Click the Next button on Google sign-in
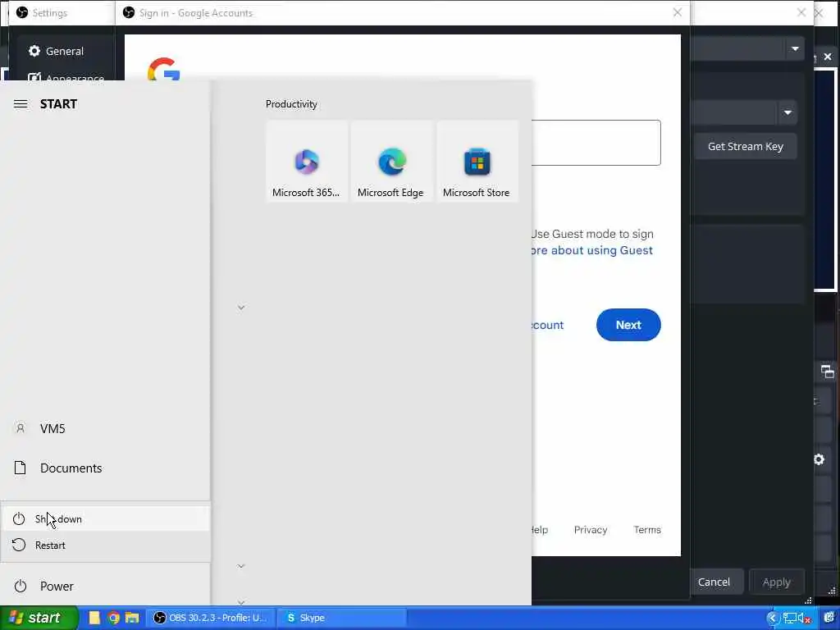Viewport: 840px width, 630px height. pos(628,325)
